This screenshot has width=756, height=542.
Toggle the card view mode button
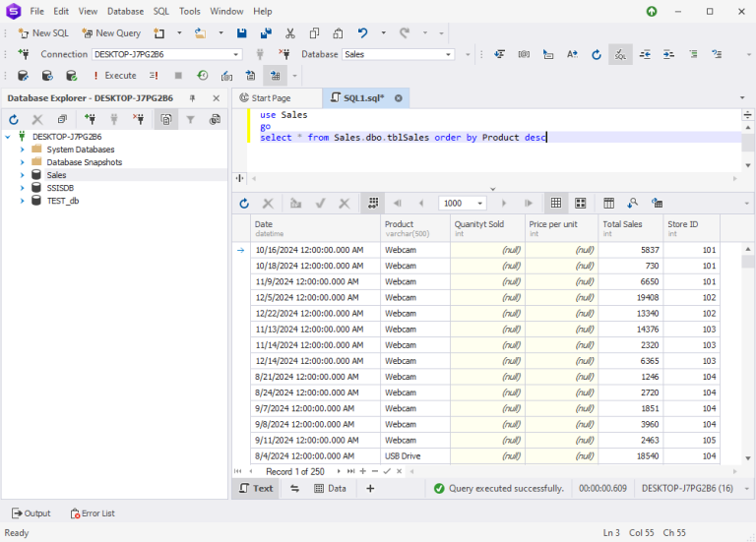[x=581, y=204]
